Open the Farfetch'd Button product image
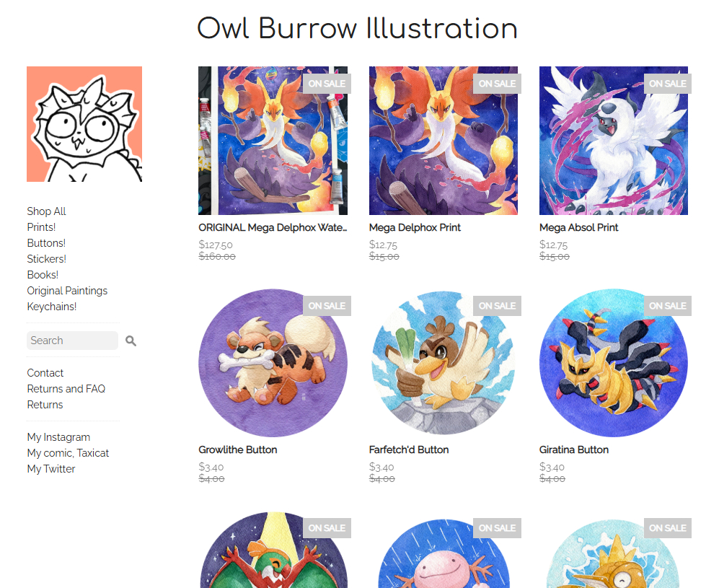719x588 pixels. pyautogui.click(x=444, y=363)
